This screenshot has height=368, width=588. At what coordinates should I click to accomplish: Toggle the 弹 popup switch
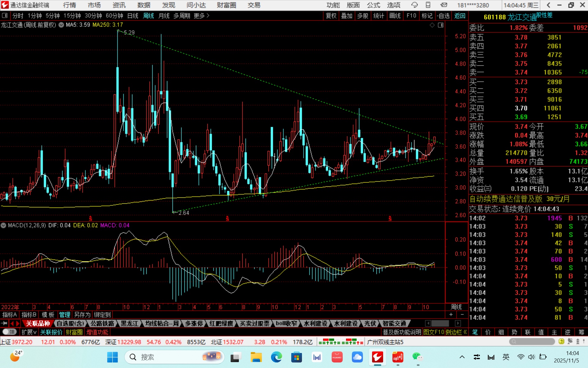(x=9, y=332)
